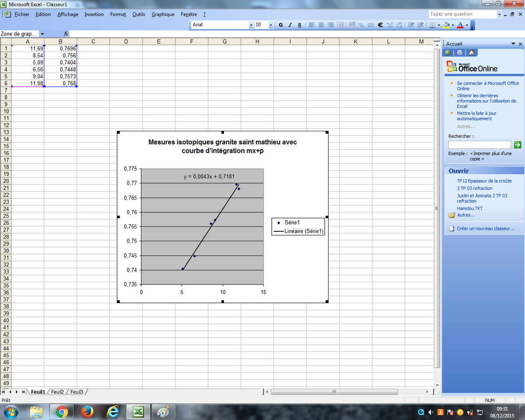This screenshot has height=420, width=525.
Task: Apply borders icon
Action: click(x=432, y=25)
